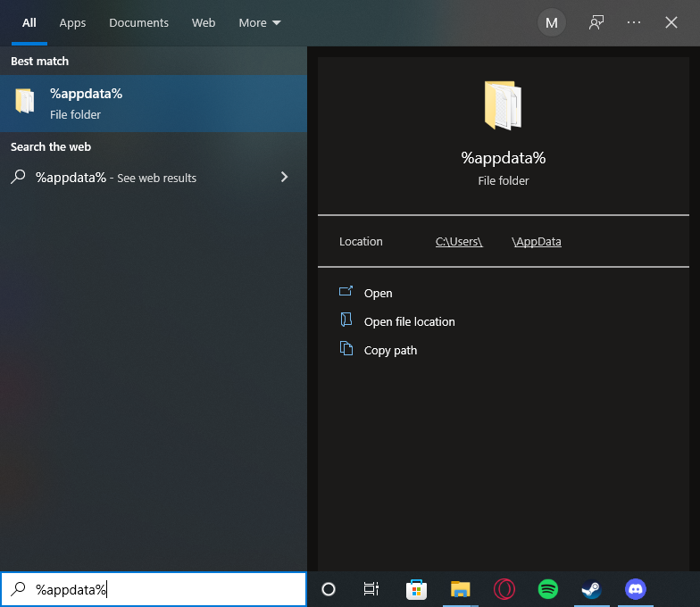Launch Microsoft Store from the taskbar
This screenshot has width=700, height=607.
(416, 589)
